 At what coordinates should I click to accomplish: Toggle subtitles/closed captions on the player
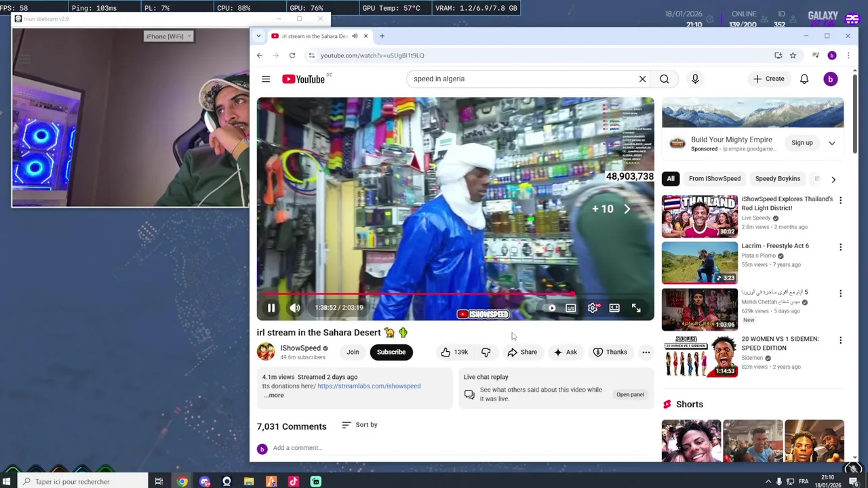pyautogui.click(x=571, y=308)
